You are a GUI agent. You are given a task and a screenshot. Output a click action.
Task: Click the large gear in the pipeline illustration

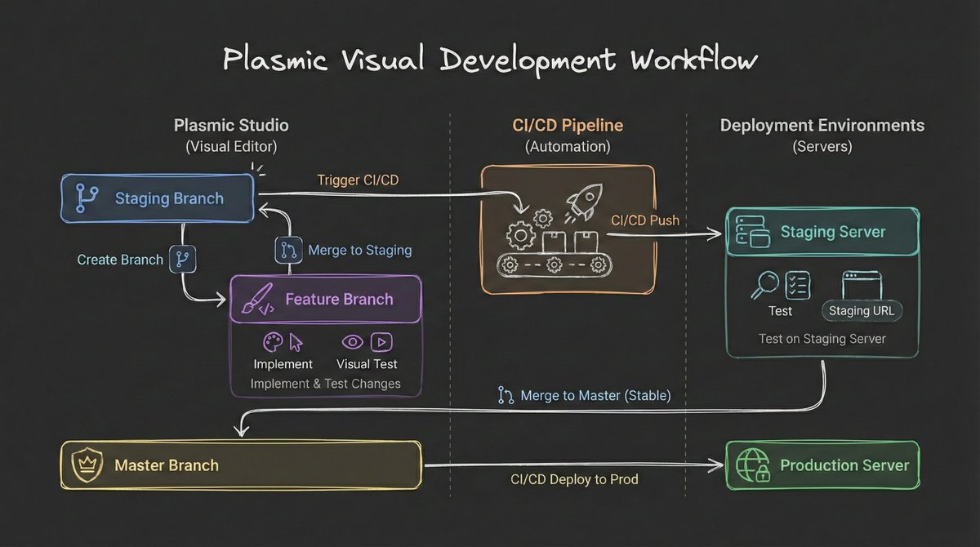click(519, 236)
